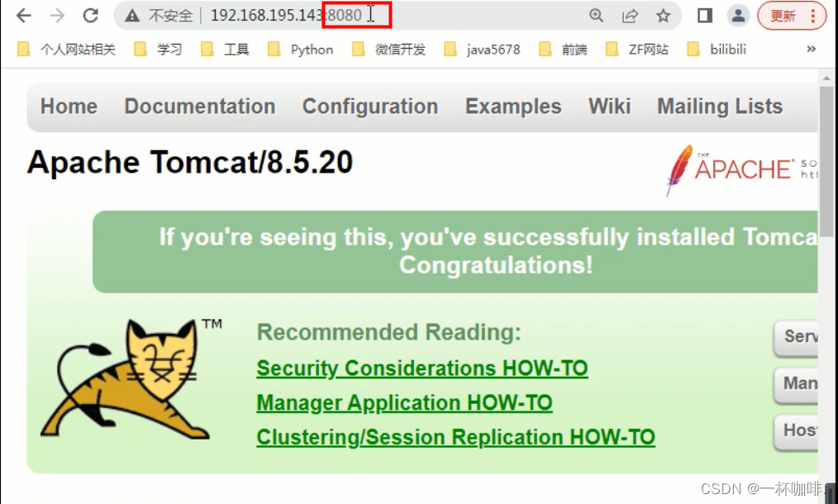Open the 工具 bookmark folder

click(225, 50)
